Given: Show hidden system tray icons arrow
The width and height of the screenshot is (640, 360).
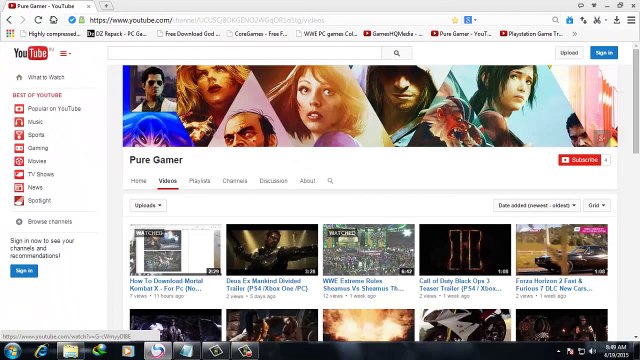Looking at the screenshot, I should pyautogui.click(x=558, y=351).
